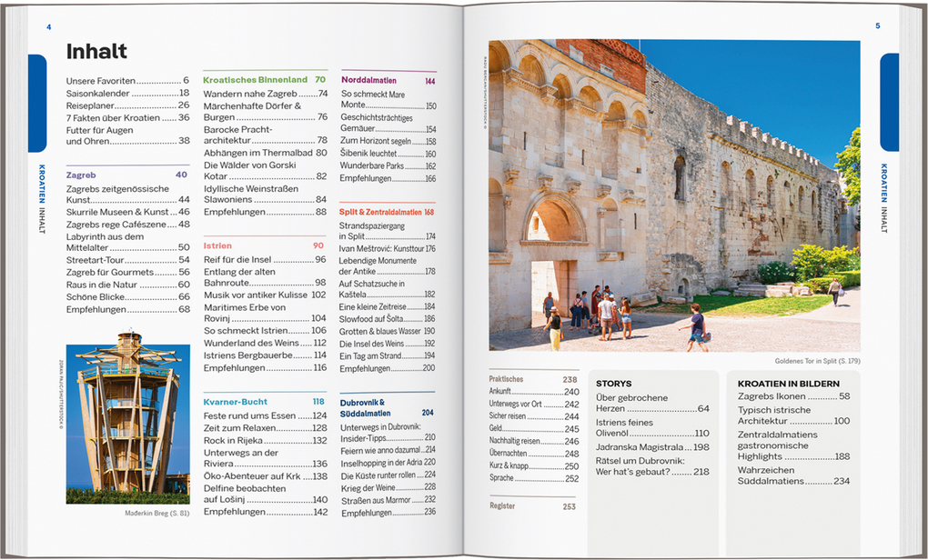Select 'Feiern wie anno dazumal' entry
Viewport: 928px width, 560px height.
[388, 450]
